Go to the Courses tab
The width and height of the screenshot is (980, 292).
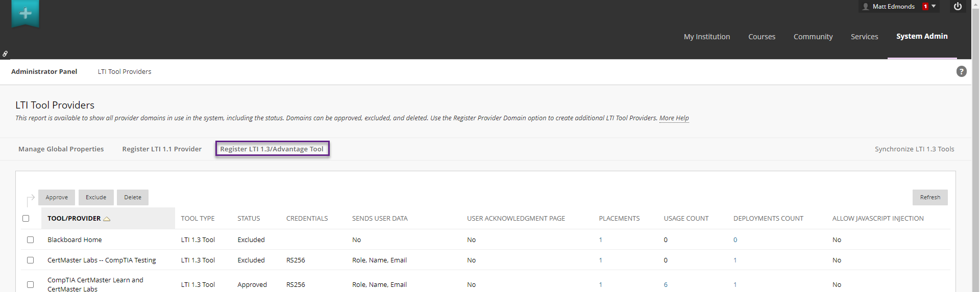[x=762, y=37]
